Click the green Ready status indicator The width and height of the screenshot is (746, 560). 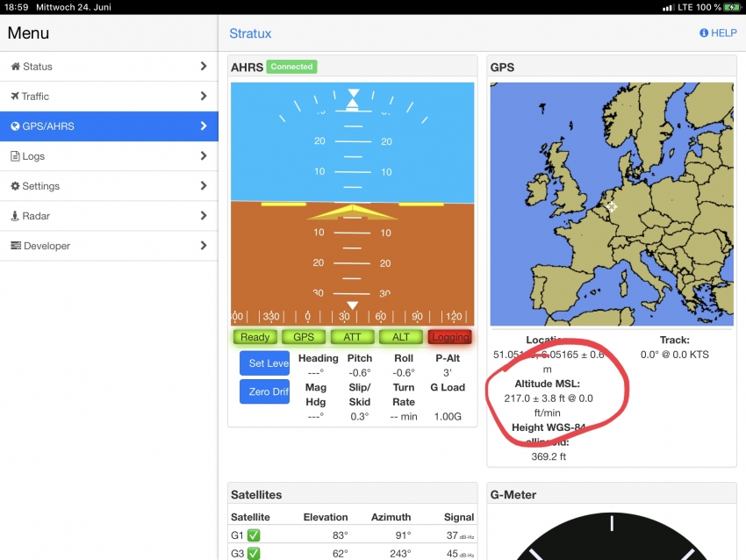pyautogui.click(x=255, y=337)
